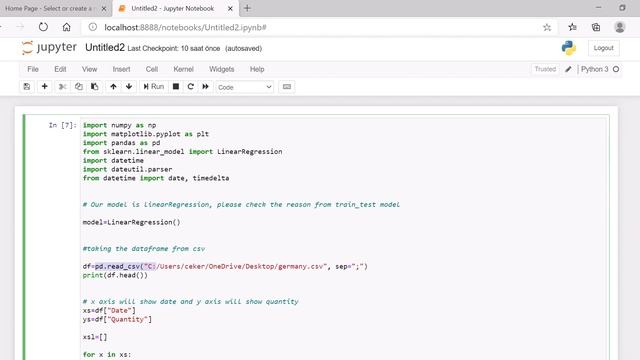Move selected cell up arrow
Screen dimensions: 640x360
113,87
